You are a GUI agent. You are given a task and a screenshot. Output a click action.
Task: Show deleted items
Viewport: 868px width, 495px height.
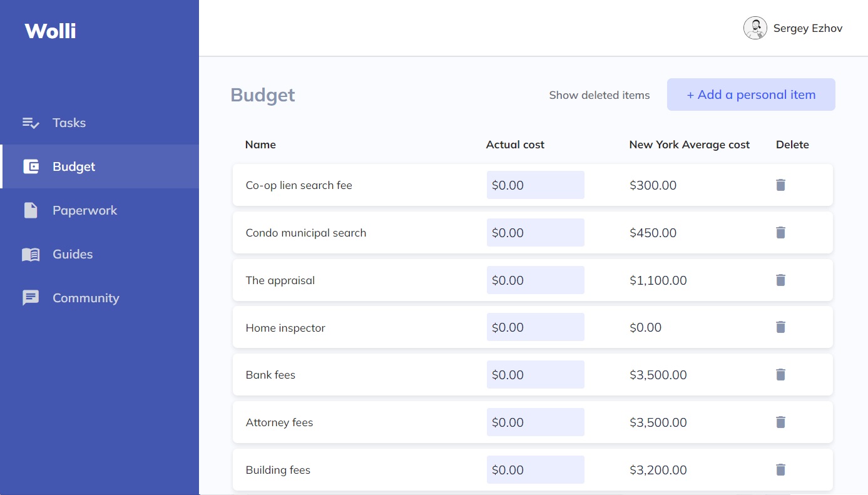(x=599, y=95)
